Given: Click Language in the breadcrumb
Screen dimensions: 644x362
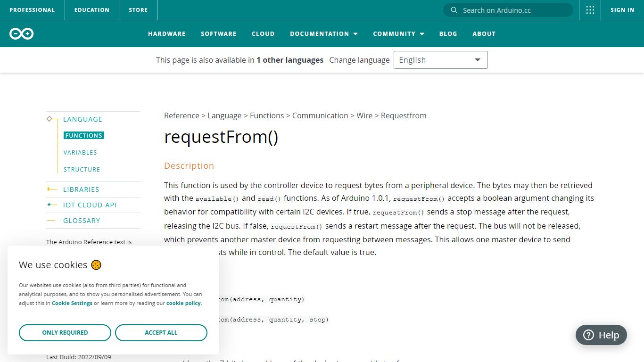Looking at the screenshot, I should pos(224,115).
